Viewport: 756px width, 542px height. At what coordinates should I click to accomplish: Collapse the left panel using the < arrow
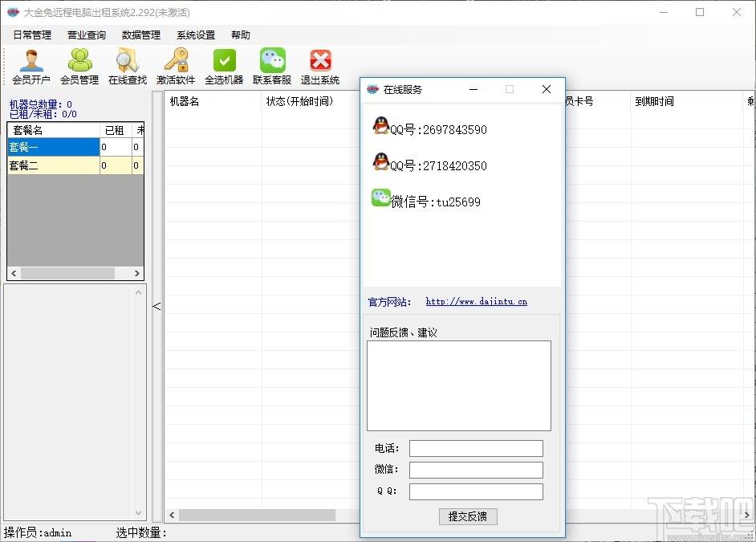click(156, 306)
